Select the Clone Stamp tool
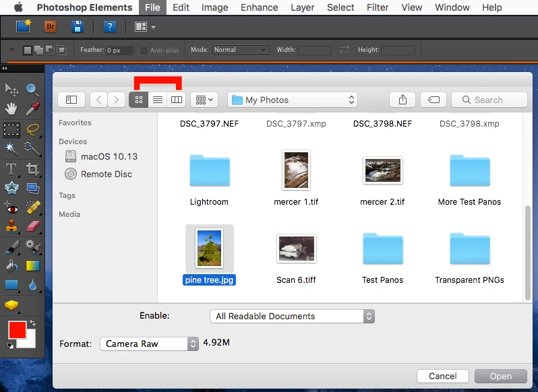This screenshot has height=392, width=538. (x=11, y=226)
